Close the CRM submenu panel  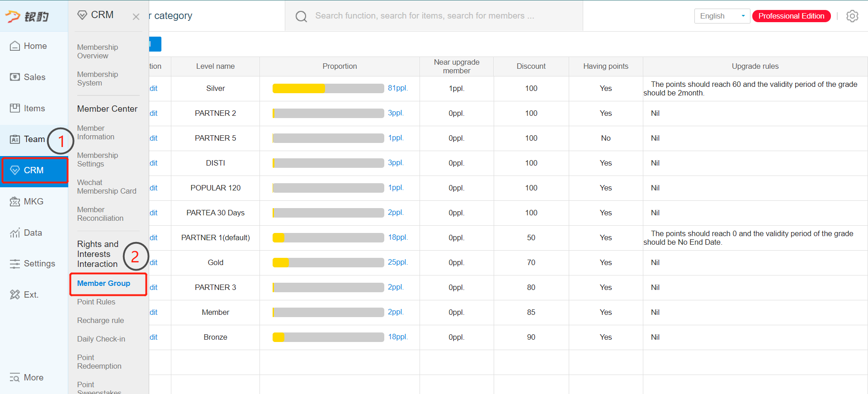[136, 17]
